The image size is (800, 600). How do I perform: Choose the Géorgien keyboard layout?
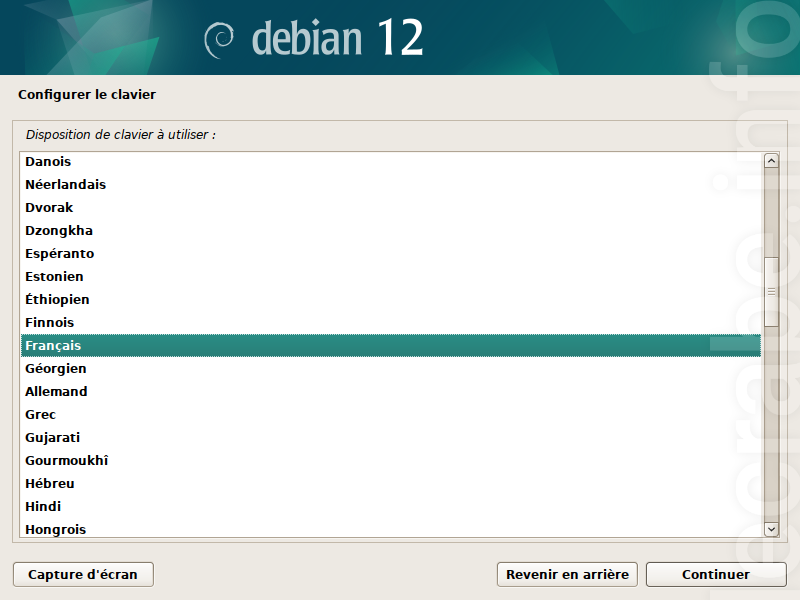click(x=391, y=368)
